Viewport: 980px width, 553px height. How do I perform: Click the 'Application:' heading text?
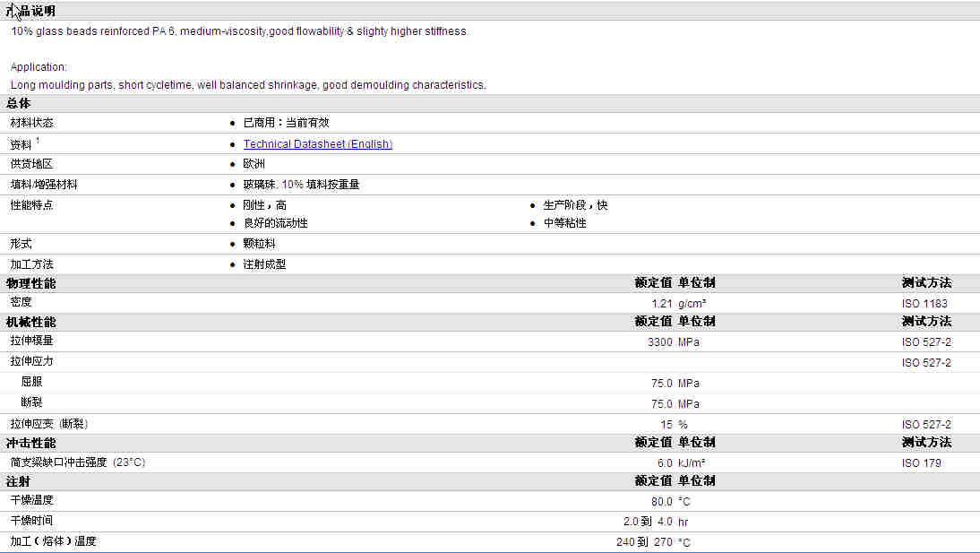[39, 67]
